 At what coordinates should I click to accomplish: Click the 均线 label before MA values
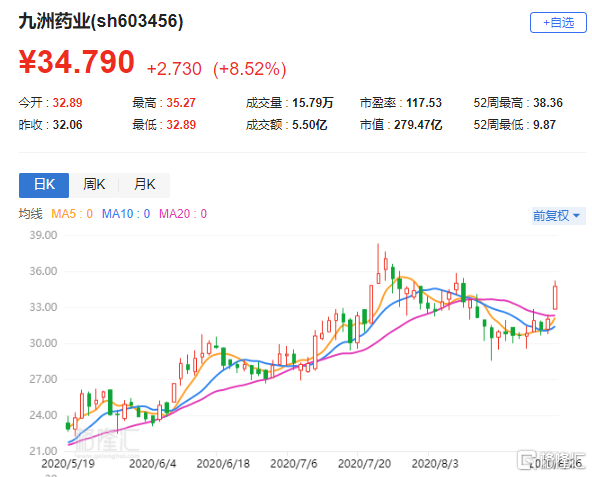[x=31, y=214]
